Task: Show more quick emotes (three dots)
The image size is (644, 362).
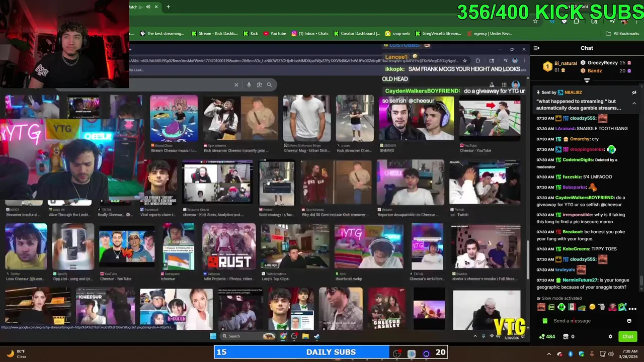Action: (632, 308)
